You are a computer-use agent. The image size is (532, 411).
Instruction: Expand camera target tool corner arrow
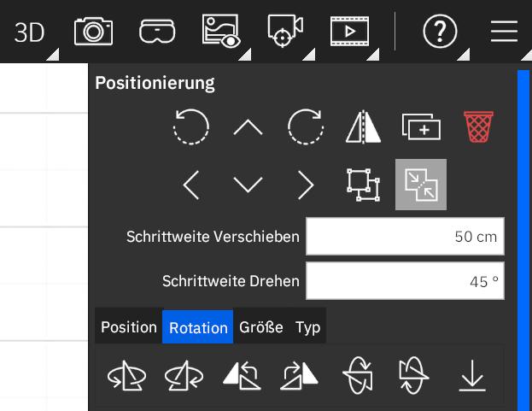click(309, 55)
